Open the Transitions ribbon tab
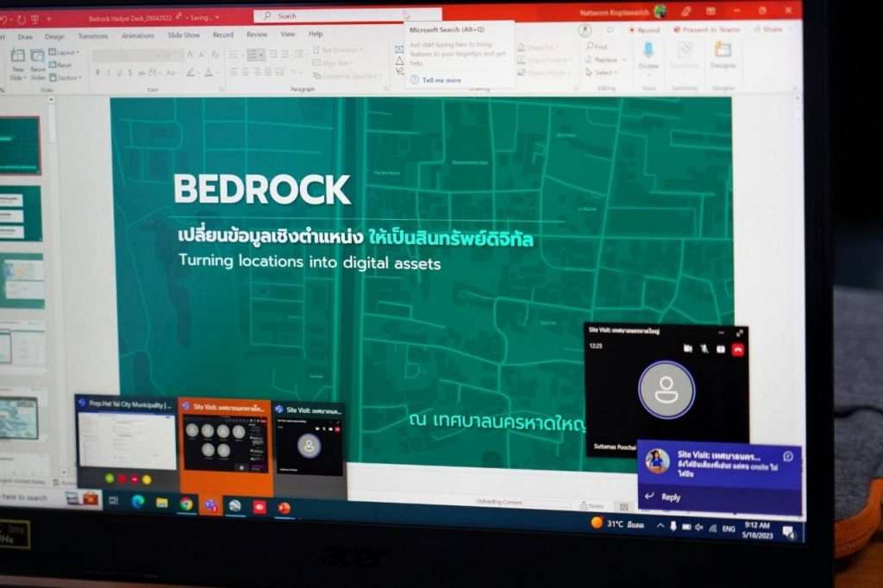 93,36
